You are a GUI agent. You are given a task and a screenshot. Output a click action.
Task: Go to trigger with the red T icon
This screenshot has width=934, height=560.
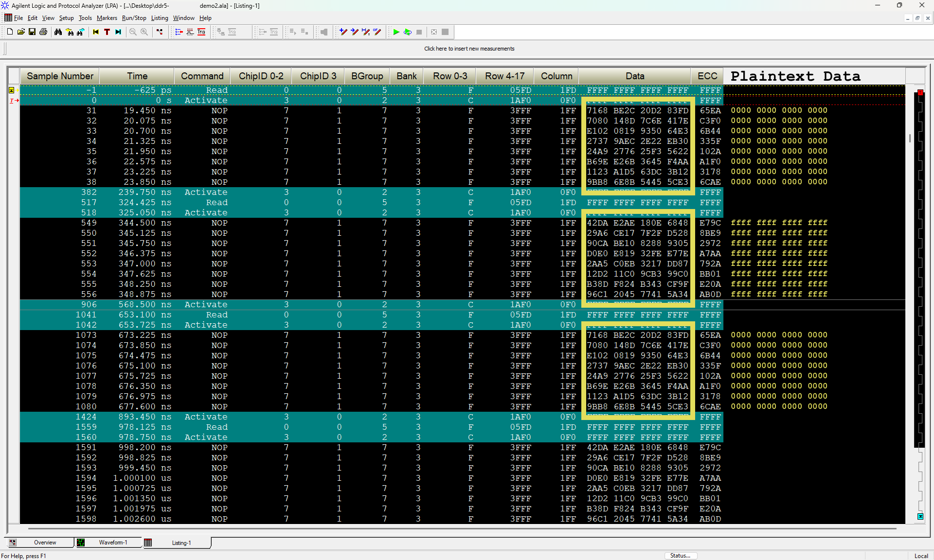tap(107, 32)
